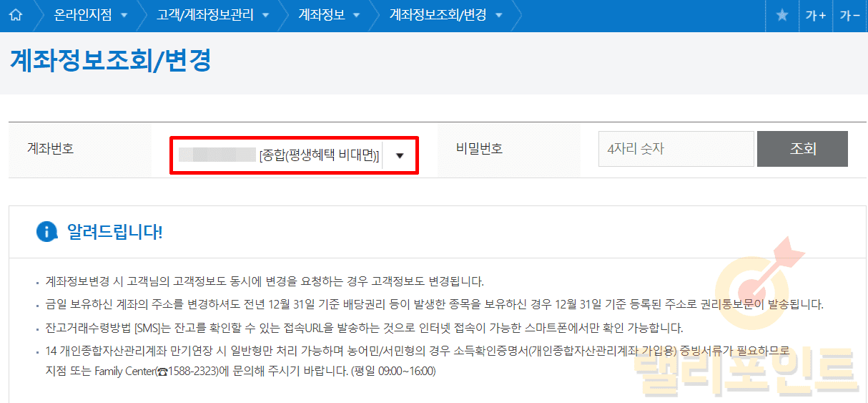This screenshot has width=868, height=403.
Task: Decrease font size with 가- button
Action: (x=849, y=15)
